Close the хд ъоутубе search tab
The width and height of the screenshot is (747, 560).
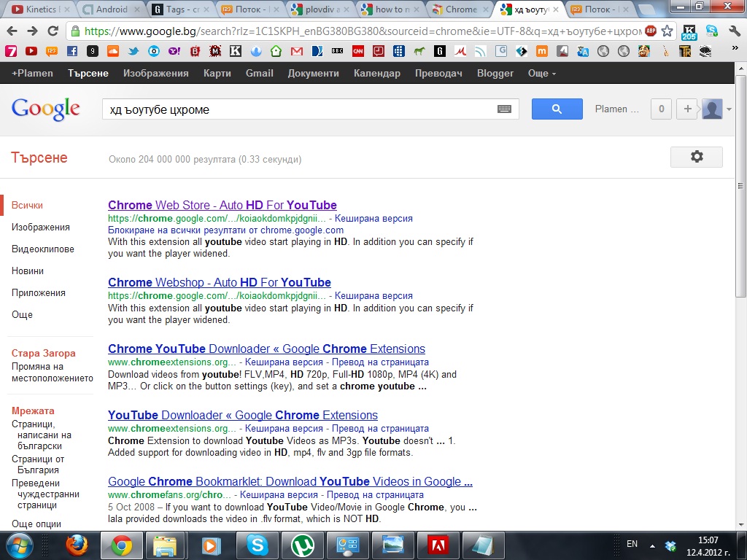click(555, 9)
